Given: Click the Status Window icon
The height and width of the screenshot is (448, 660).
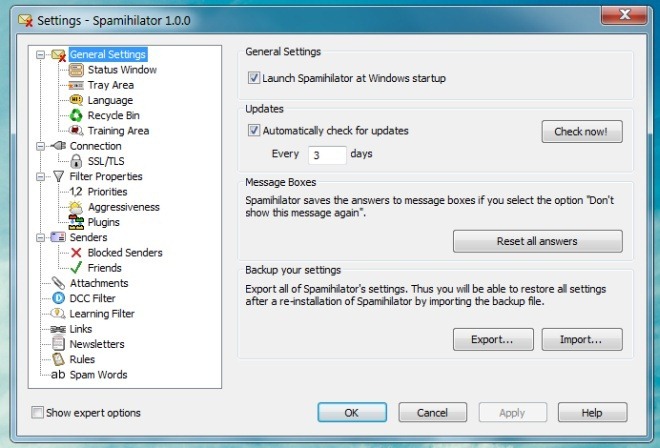Looking at the screenshot, I should 76,70.
